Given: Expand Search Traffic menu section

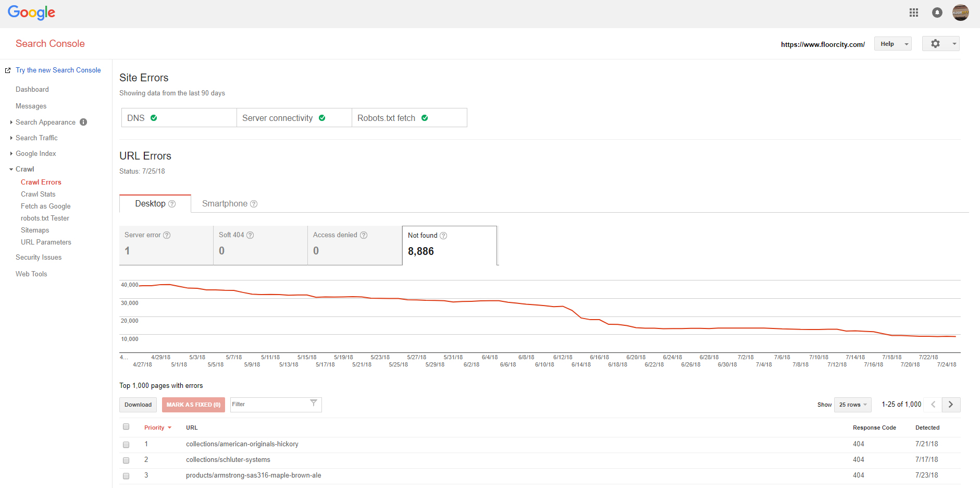Looking at the screenshot, I should click(x=11, y=138).
